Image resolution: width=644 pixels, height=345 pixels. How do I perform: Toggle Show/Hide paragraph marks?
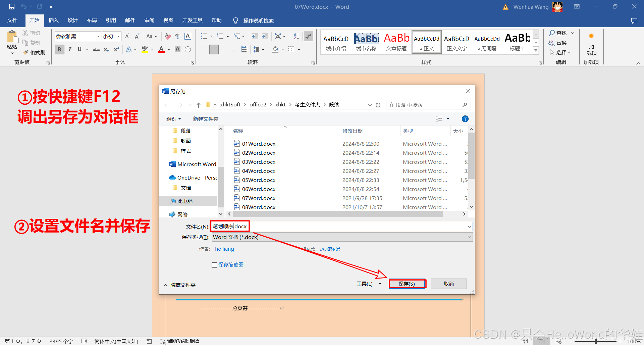click(x=308, y=36)
